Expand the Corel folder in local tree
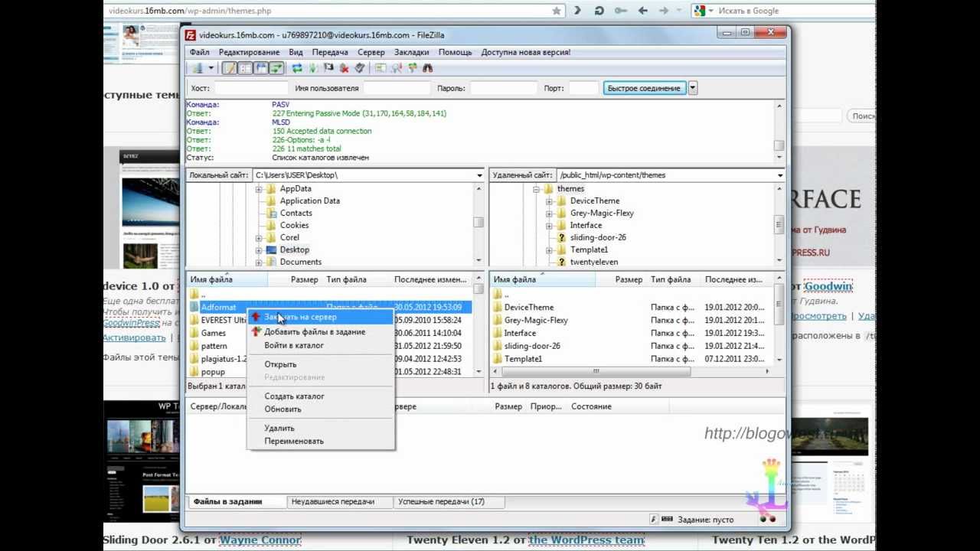This screenshot has height=551, width=980. (x=259, y=238)
